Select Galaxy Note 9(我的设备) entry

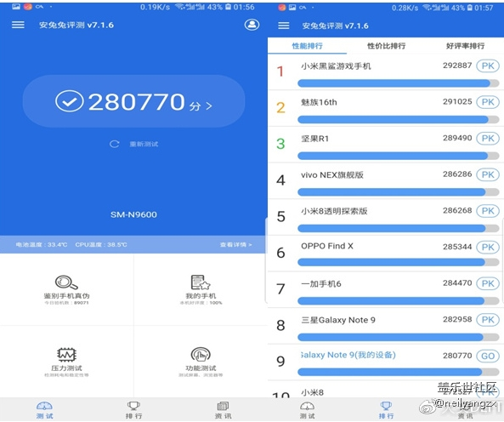click(348, 355)
